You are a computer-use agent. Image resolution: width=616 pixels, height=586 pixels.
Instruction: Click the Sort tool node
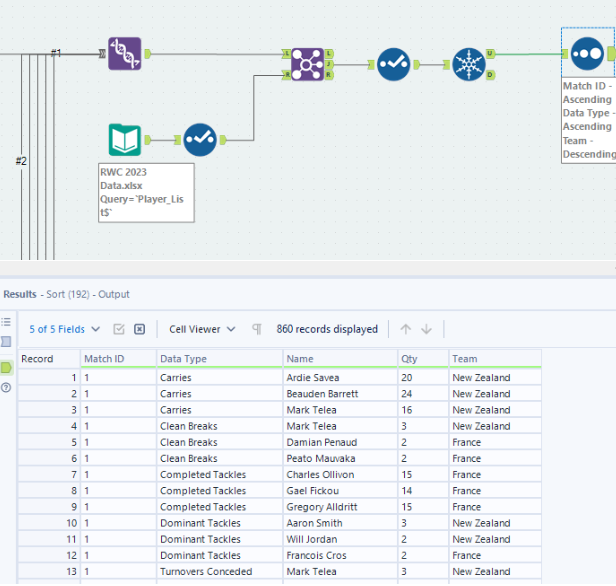pyautogui.click(x=587, y=53)
